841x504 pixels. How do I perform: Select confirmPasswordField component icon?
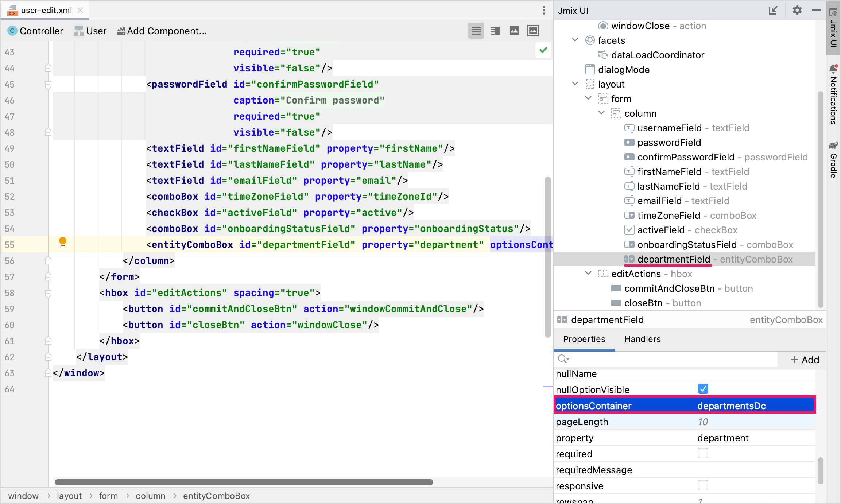point(629,157)
